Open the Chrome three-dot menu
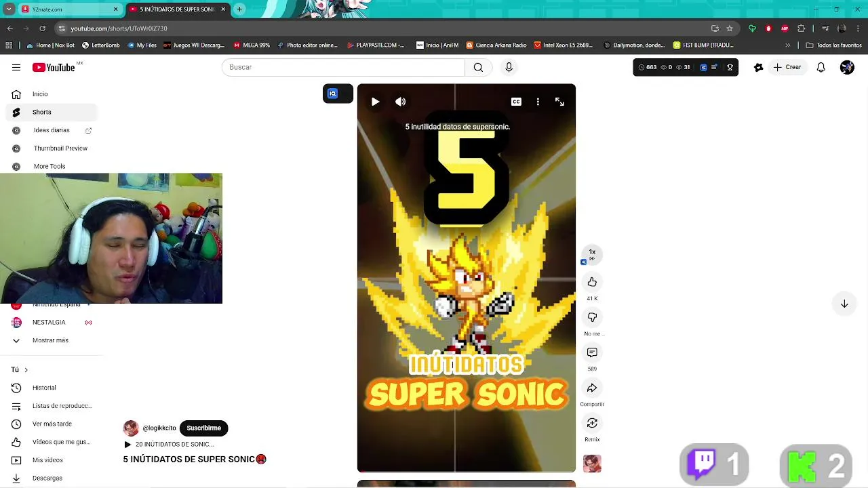 (x=858, y=28)
